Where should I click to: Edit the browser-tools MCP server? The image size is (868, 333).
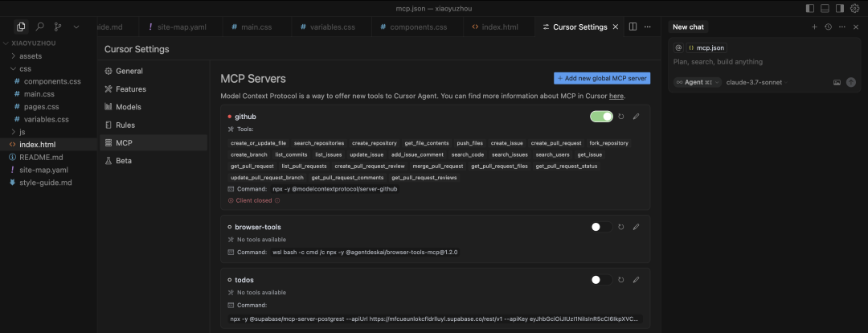pyautogui.click(x=636, y=227)
